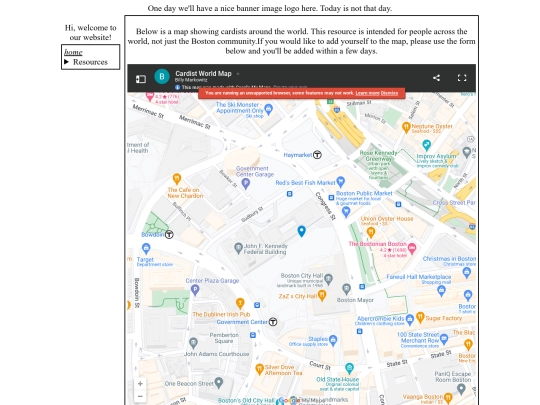Click the Union Oyster House restaurant pin
The width and height of the screenshot is (540, 405).
371,232
